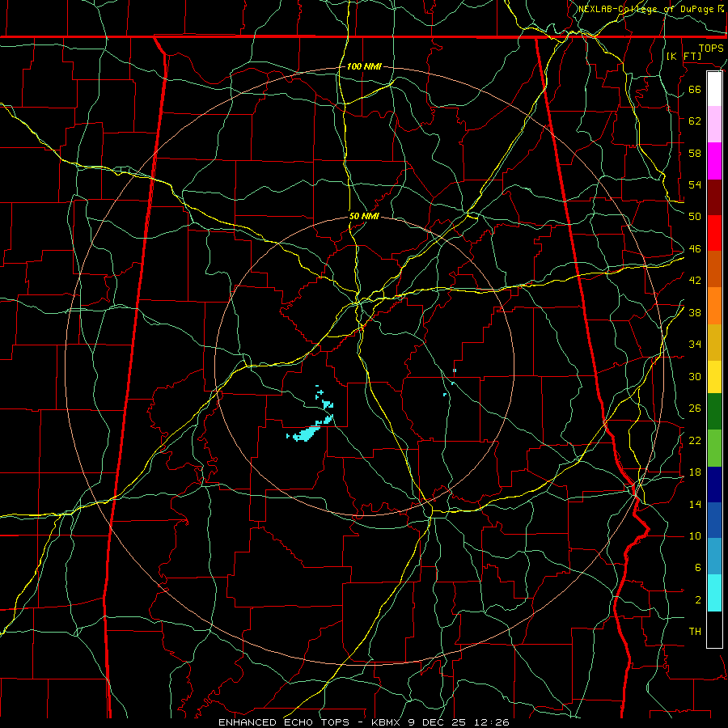The height and width of the screenshot is (728, 728).
Task: Click the dark red legend color band
Action: point(714,197)
